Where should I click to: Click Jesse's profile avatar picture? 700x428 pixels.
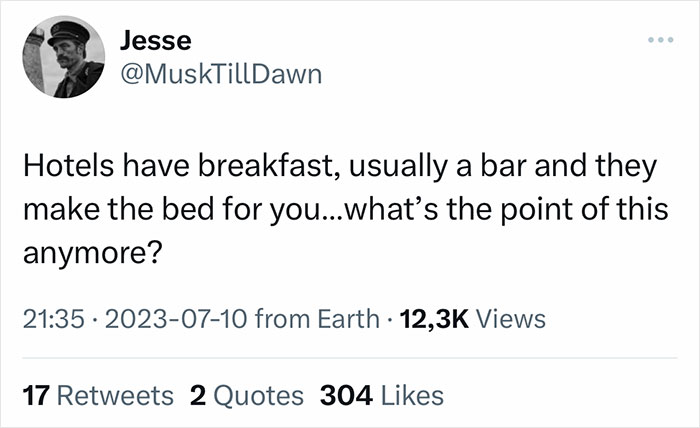click(x=62, y=60)
